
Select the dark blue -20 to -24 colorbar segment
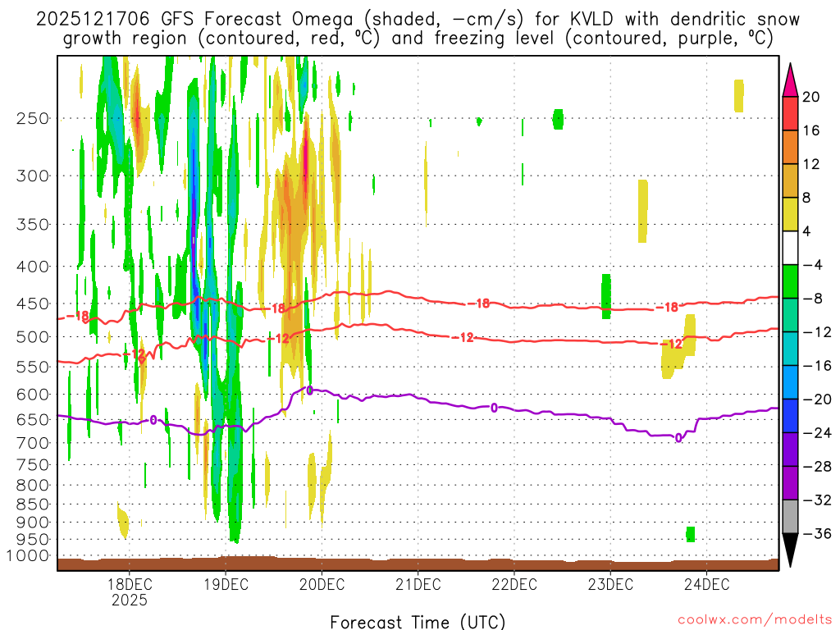point(790,416)
